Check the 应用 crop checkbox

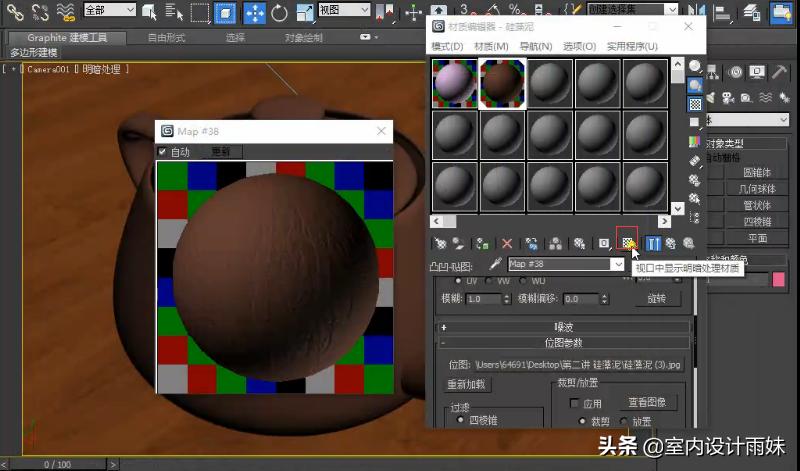(x=573, y=403)
